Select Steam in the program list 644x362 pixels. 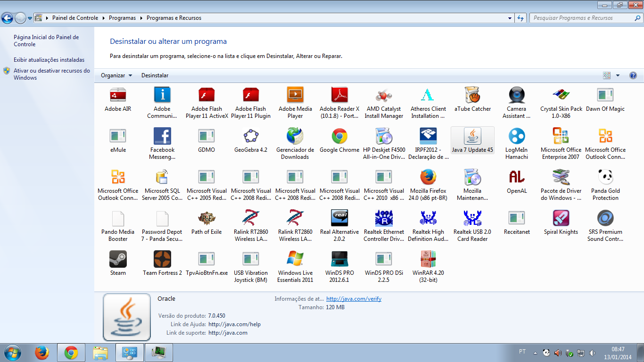[x=118, y=263]
